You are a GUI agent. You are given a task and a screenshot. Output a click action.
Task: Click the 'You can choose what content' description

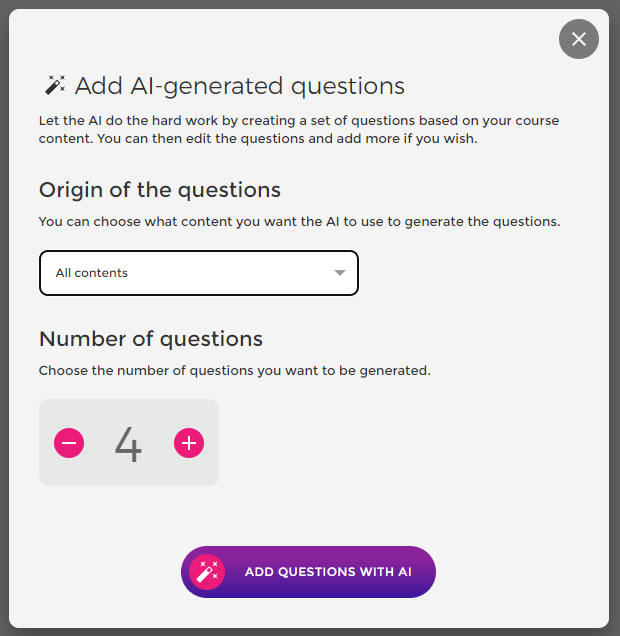(x=299, y=221)
